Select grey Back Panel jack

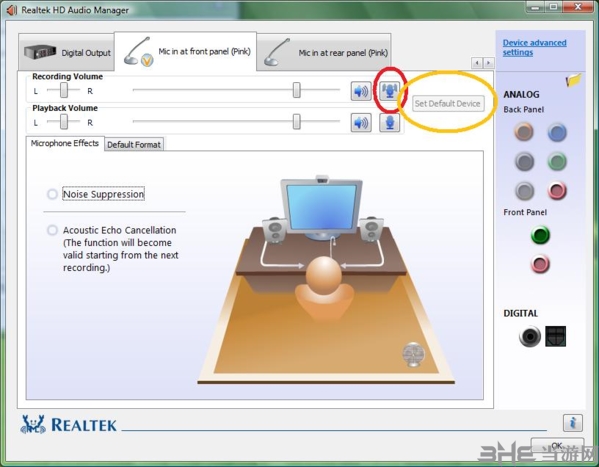524,191
